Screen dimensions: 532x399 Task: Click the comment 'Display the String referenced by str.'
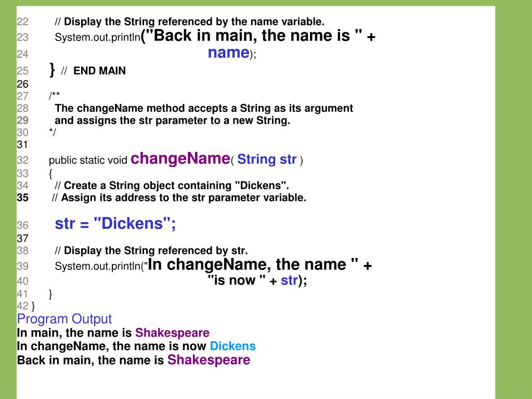pos(151,251)
